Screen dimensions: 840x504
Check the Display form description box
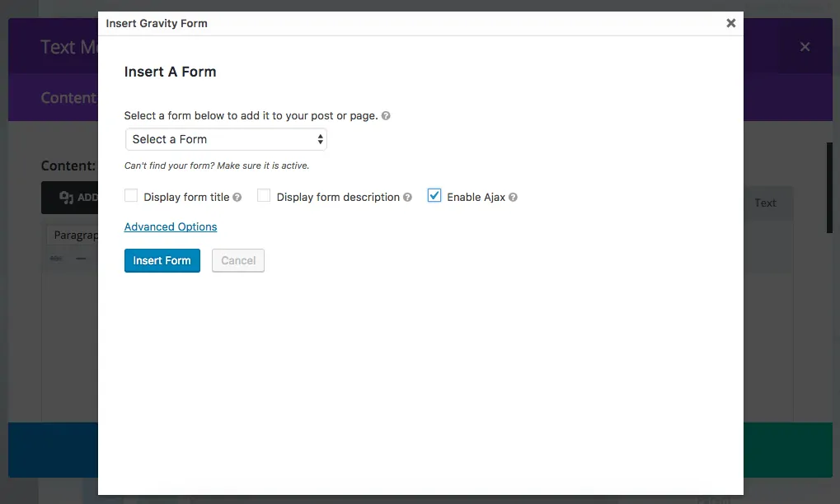coord(264,196)
